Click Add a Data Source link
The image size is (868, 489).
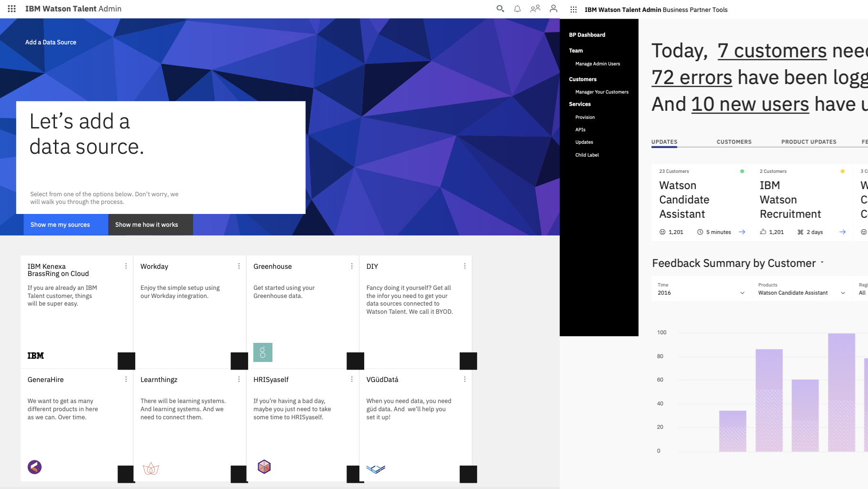[51, 42]
